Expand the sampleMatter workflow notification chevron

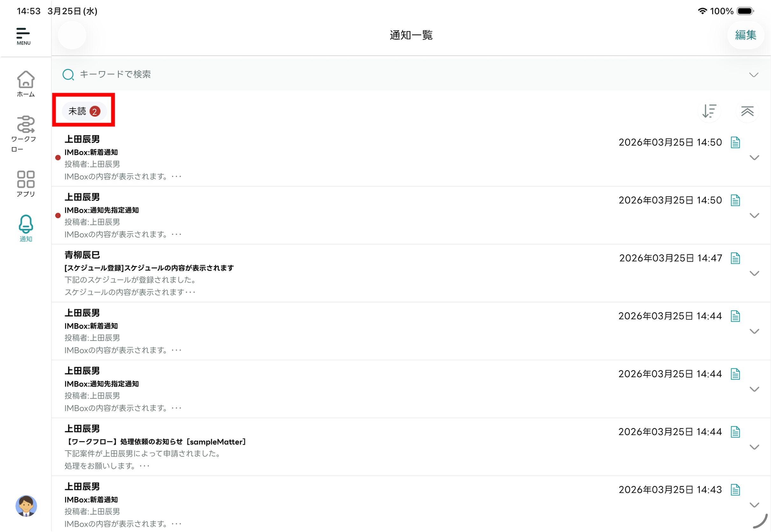click(754, 447)
